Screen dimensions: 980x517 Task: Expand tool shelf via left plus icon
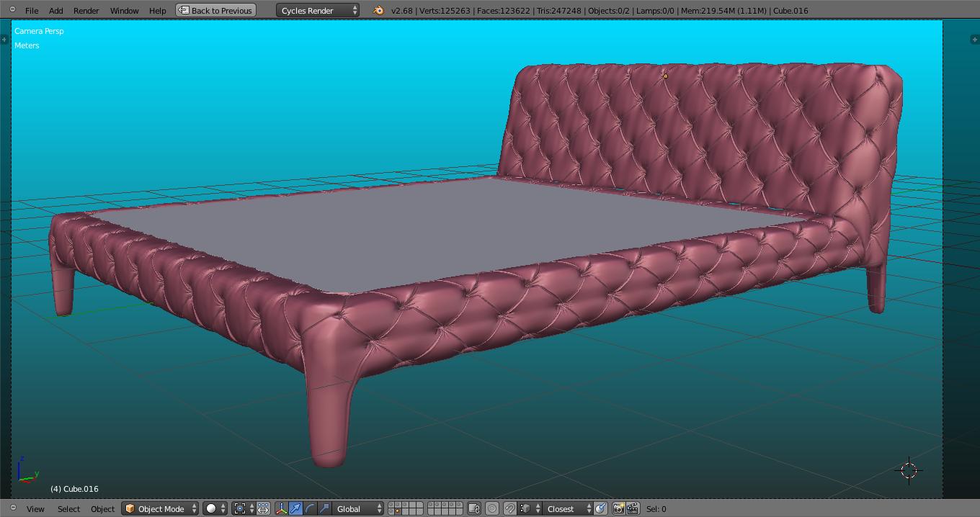tap(5, 40)
